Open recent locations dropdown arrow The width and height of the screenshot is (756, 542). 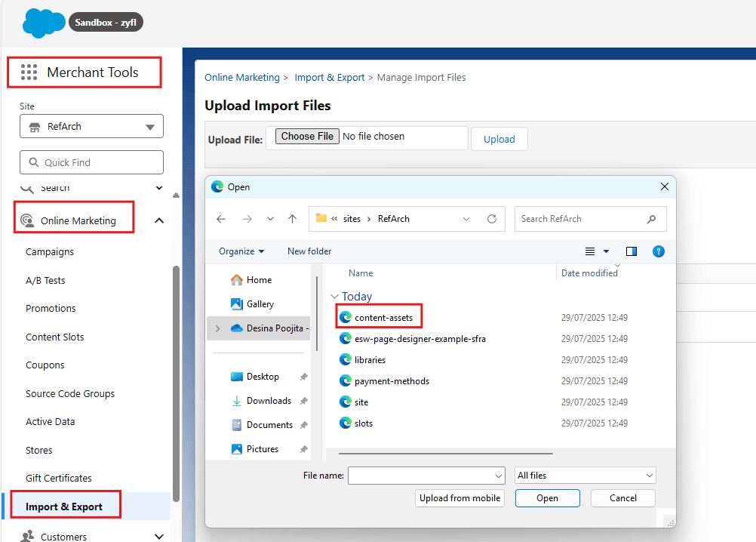(270, 219)
